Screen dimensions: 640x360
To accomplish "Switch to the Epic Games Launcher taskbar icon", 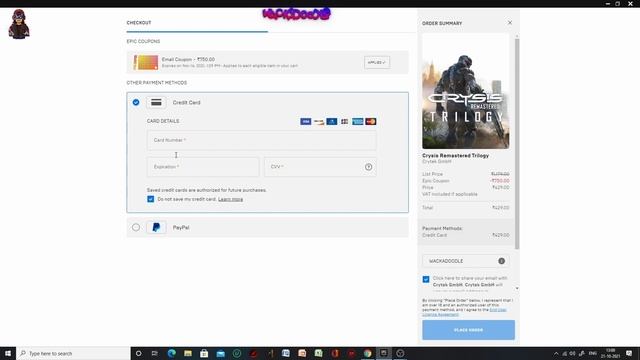I will point(384,353).
